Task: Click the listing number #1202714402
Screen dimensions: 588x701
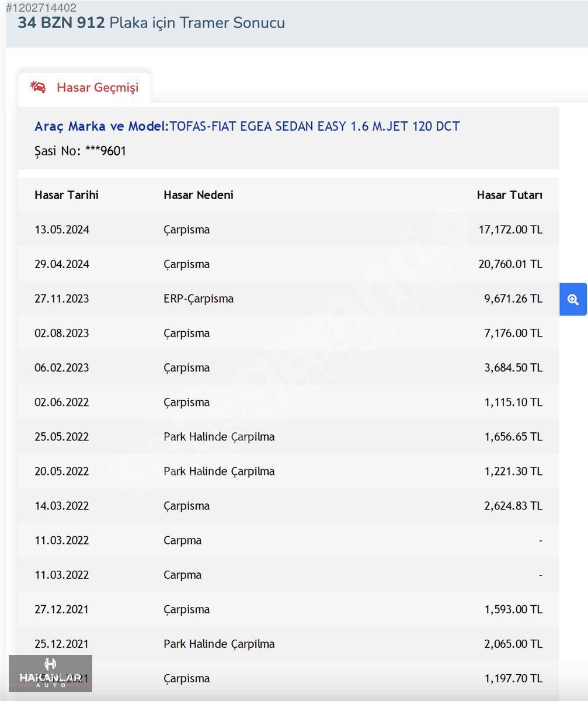Action: [x=41, y=8]
